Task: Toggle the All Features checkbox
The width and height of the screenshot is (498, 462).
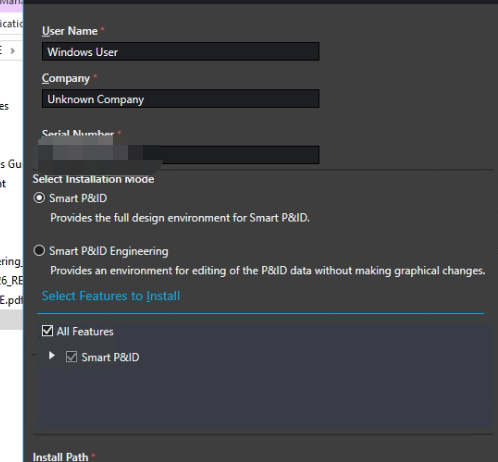Action: [47, 331]
